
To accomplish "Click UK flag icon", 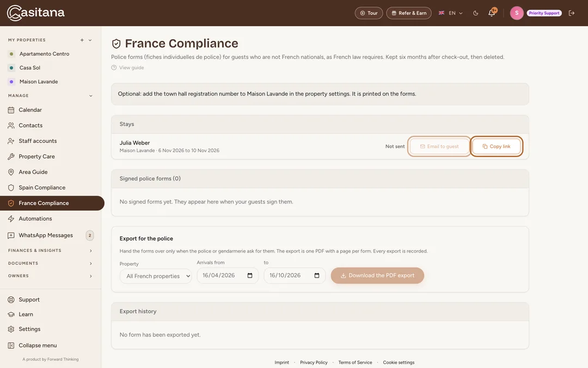I will pos(442,13).
